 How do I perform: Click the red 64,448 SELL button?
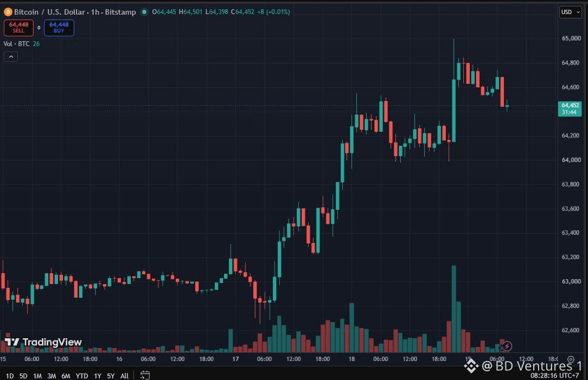click(18, 27)
